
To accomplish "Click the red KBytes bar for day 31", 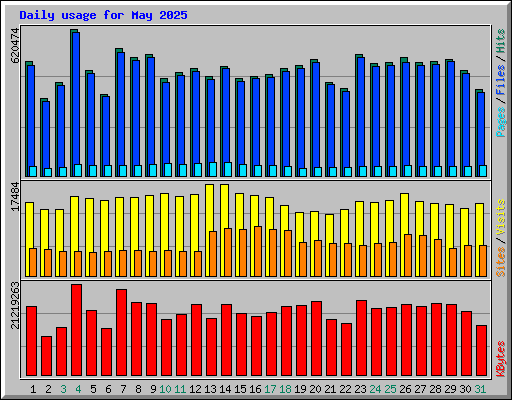I will (x=481, y=351).
